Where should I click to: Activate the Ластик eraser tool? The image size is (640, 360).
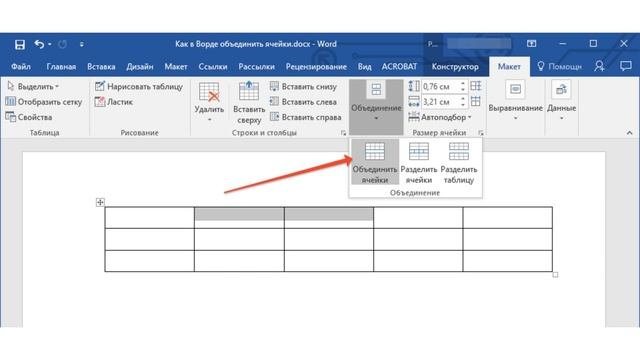tap(114, 102)
